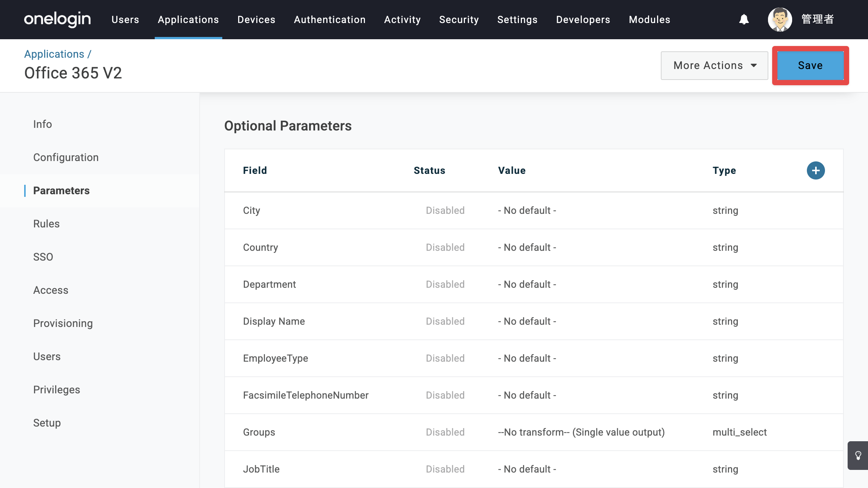Click the administrator avatar picture
868x488 pixels.
click(x=780, y=20)
